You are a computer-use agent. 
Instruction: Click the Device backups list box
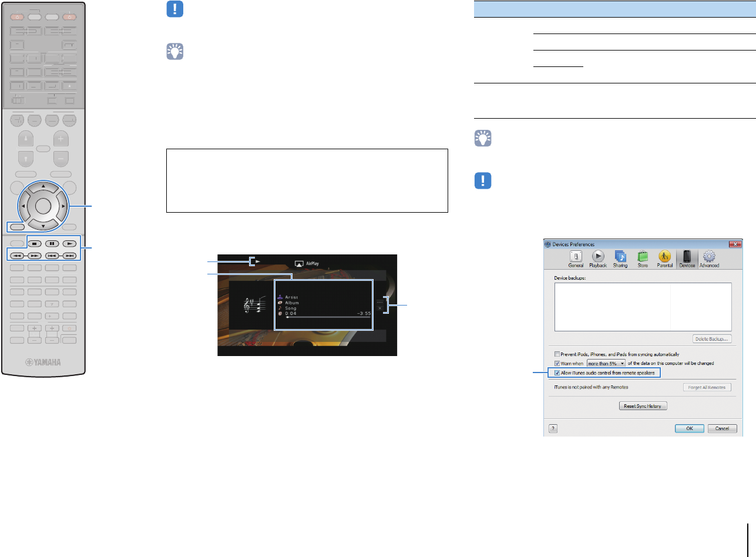[643, 306]
